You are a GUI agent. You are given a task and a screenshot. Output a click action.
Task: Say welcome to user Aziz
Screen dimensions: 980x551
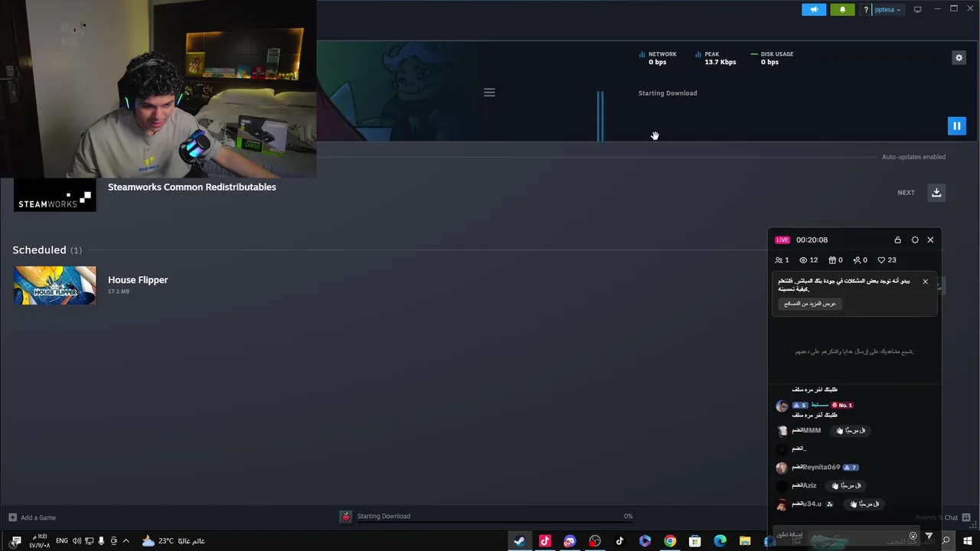point(846,486)
